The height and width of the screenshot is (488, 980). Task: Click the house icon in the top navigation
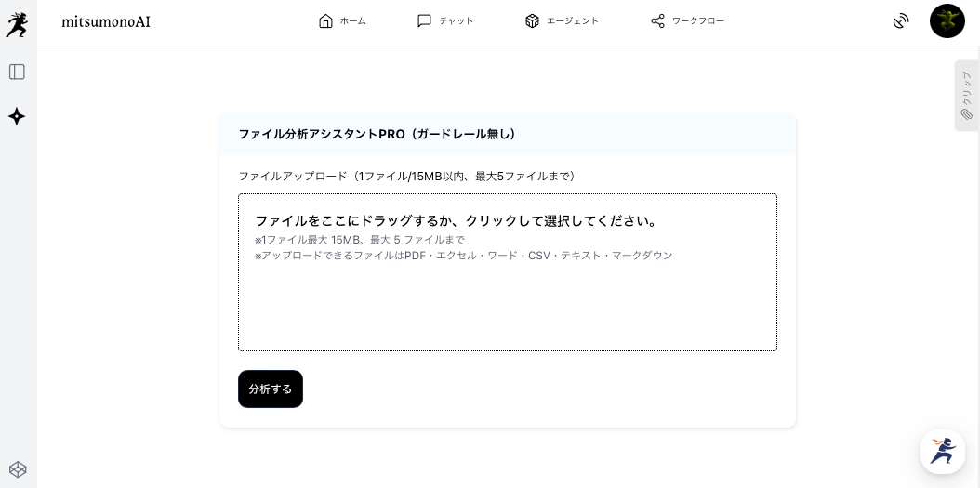[325, 20]
